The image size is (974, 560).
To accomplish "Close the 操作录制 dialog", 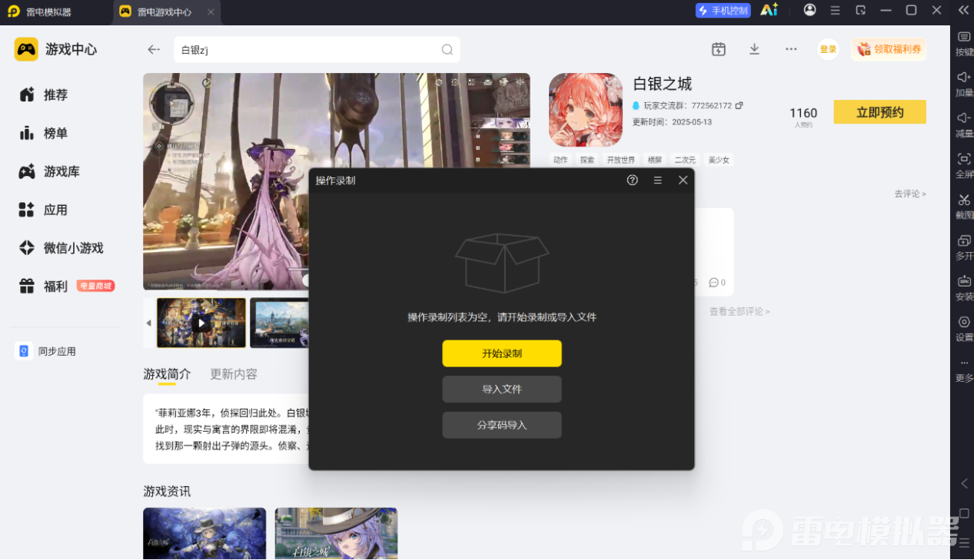I will (683, 181).
